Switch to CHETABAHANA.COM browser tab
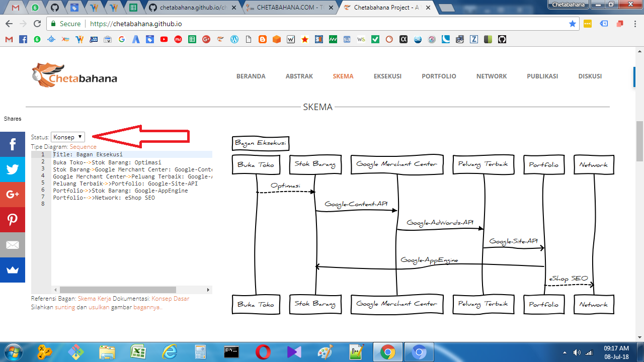Viewport: 644px width, 362px height. (x=289, y=8)
